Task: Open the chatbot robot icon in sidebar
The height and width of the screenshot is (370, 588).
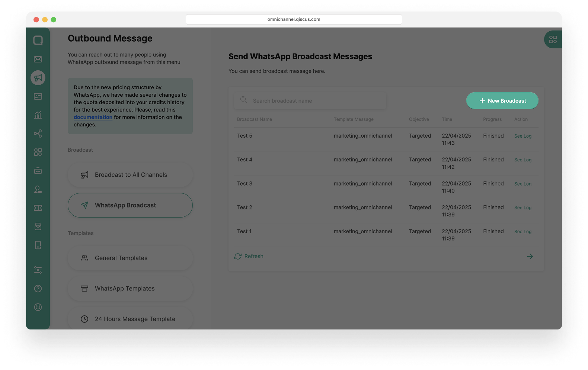Action: [x=38, y=171]
